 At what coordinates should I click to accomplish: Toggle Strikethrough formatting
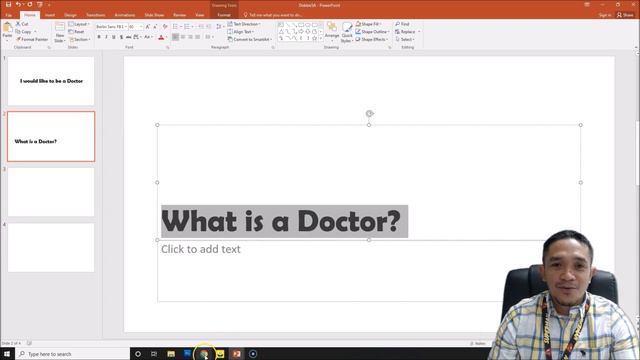click(128, 37)
